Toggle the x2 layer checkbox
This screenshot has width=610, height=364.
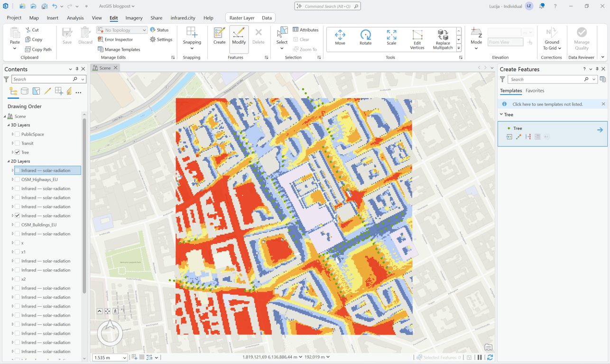click(18, 279)
